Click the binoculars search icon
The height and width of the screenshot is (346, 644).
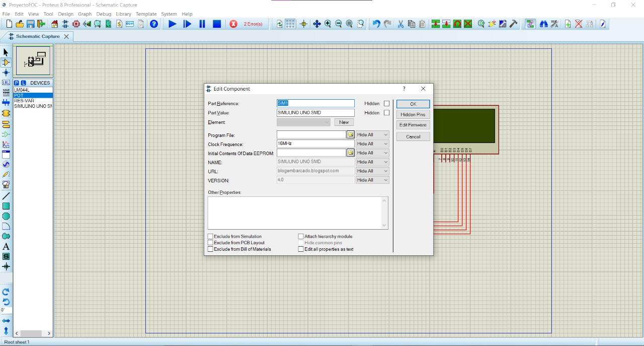click(543, 24)
